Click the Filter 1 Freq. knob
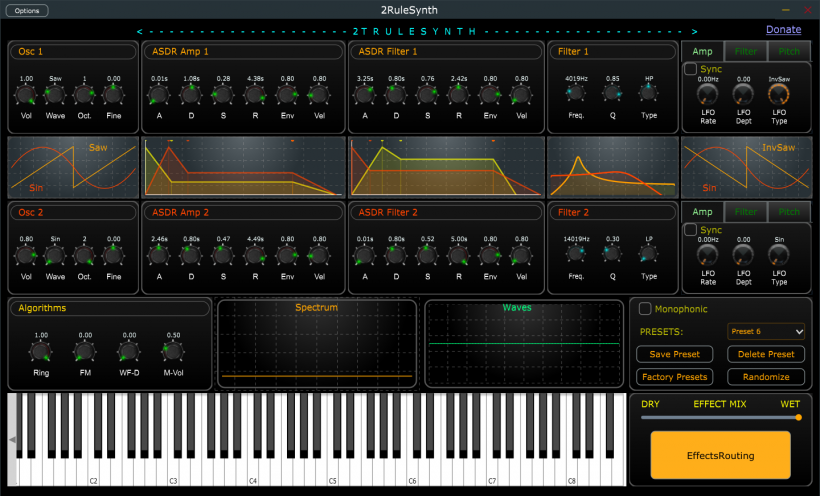Screen dimensions: 820x496 [576, 94]
